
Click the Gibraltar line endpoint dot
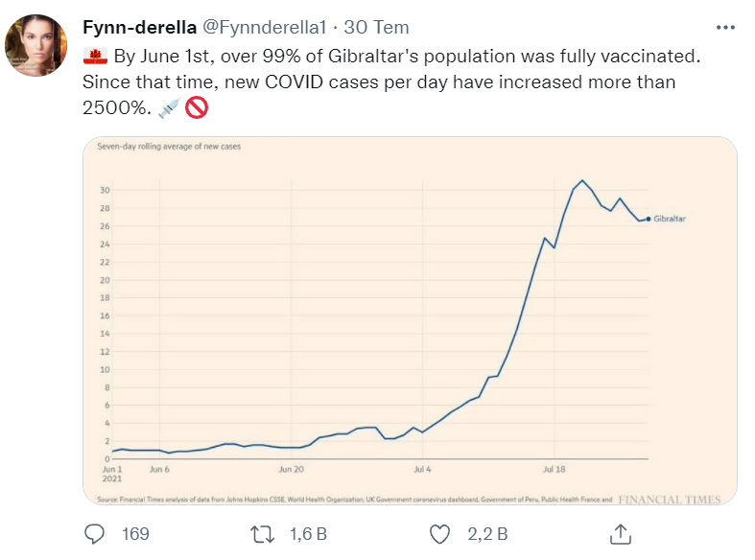649,219
